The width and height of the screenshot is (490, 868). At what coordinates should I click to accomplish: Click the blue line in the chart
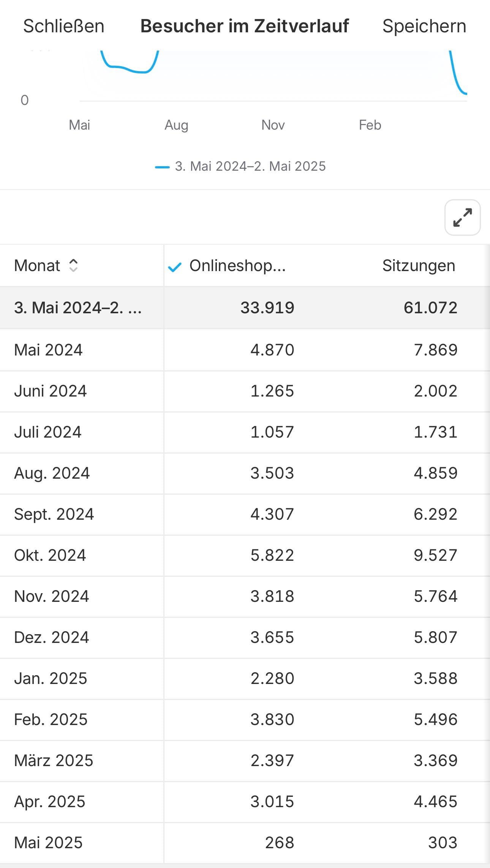[x=125, y=68]
